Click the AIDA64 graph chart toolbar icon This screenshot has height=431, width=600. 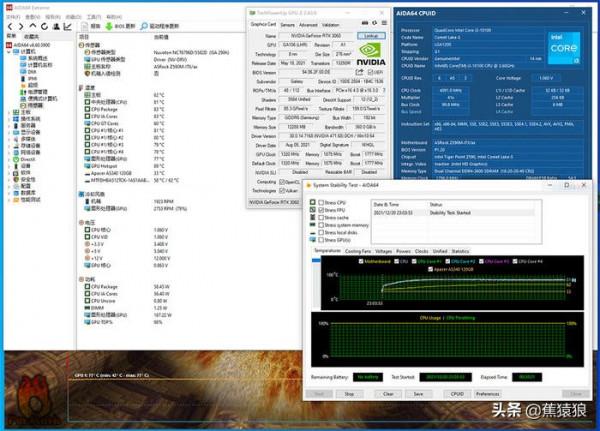(67, 26)
